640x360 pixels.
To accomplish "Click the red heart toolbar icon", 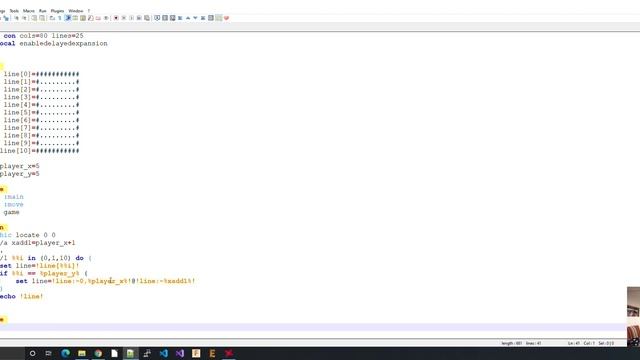I will click(x=227, y=18).
